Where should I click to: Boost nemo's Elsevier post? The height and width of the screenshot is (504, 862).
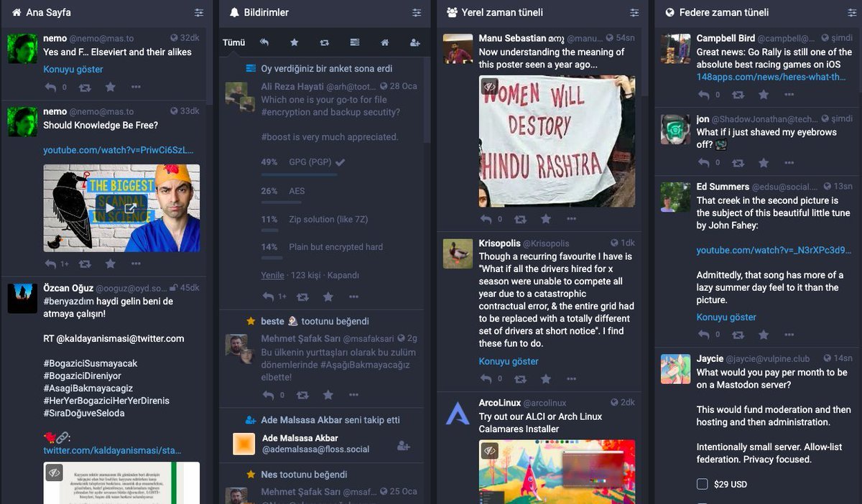tap(85, 87)
